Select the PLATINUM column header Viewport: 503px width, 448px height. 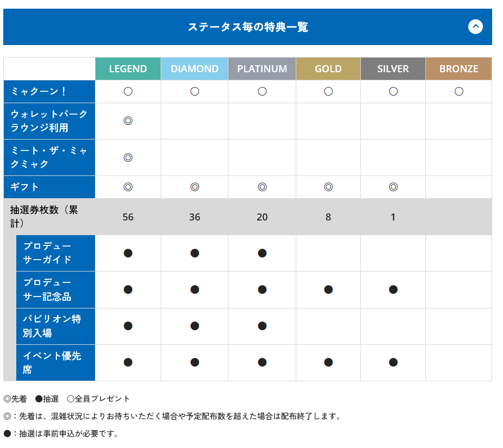262,69
